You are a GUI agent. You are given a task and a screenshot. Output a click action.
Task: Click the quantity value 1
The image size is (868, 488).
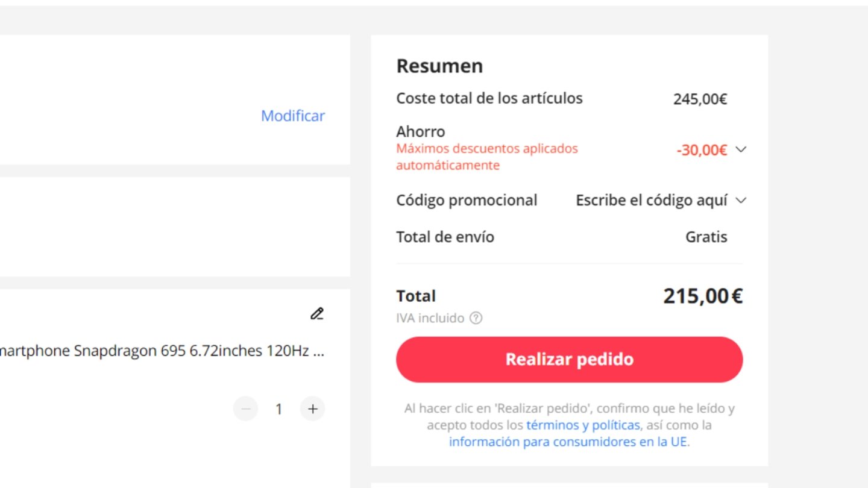pyautogui.click(x=278, y=409)
